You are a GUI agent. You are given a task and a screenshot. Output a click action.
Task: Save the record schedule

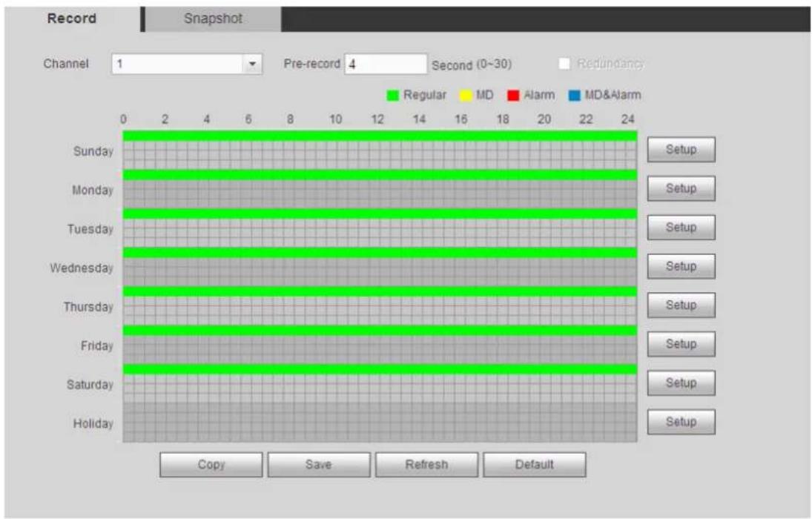coord(319,465)
